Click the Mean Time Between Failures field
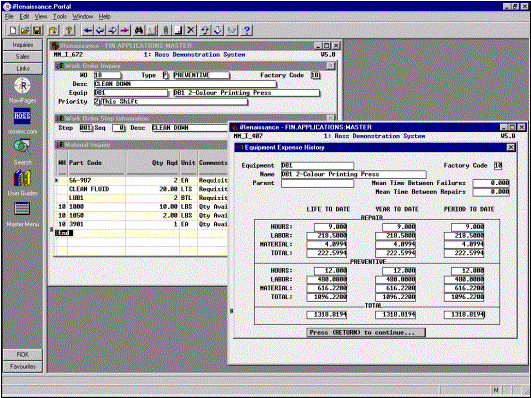 [x=491, y=183]
